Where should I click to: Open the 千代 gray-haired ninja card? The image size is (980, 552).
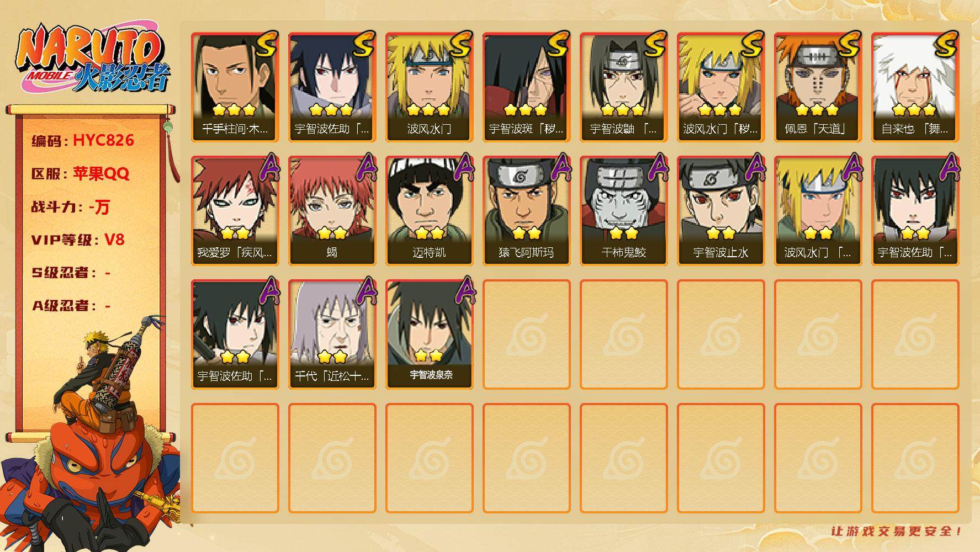(x=332, y=335)
